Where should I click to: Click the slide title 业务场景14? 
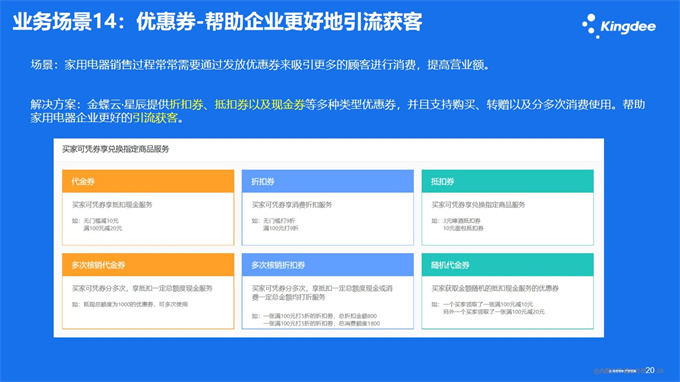click(x=217, y=22)
